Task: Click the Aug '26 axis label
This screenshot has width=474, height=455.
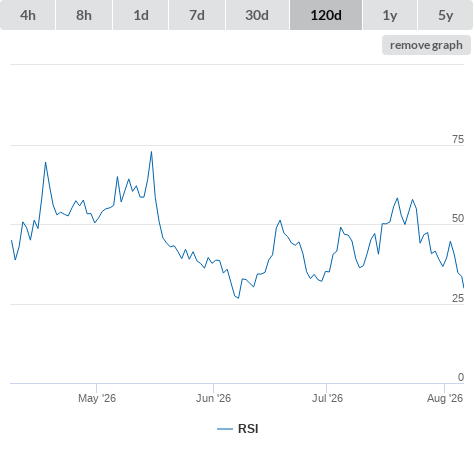Action: pyautogui.click(x=445, y=398)
